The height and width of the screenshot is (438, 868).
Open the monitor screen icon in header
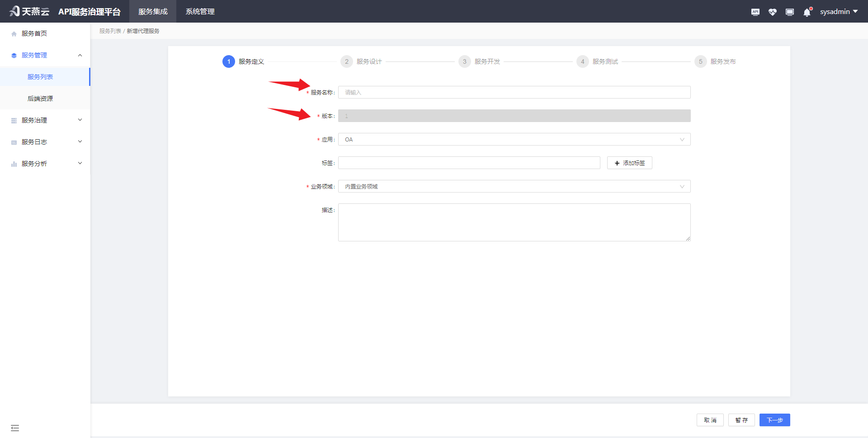pyautogui.click(x=789, y=12)
